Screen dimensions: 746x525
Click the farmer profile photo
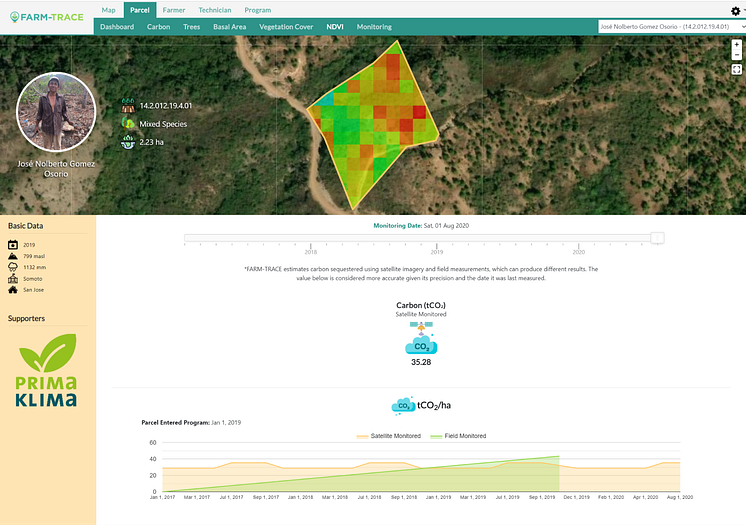tap(56, 112)
